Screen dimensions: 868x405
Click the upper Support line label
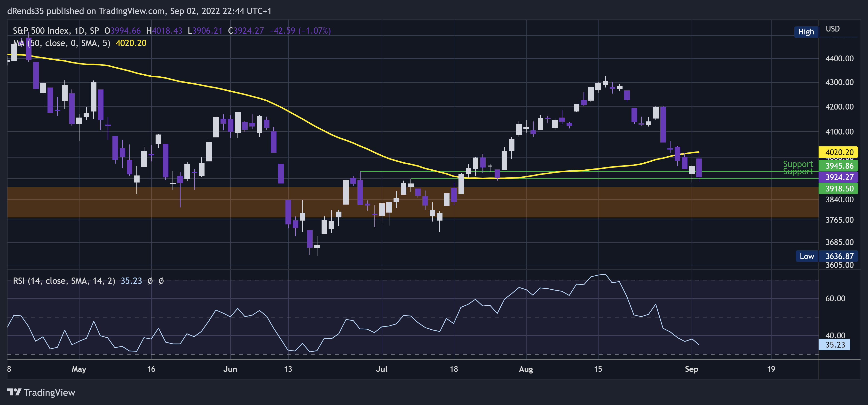tap(798, 164)
